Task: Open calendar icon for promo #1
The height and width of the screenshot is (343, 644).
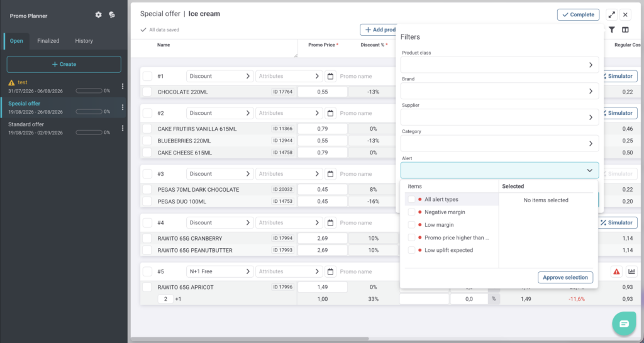Action: pos(330,76)
